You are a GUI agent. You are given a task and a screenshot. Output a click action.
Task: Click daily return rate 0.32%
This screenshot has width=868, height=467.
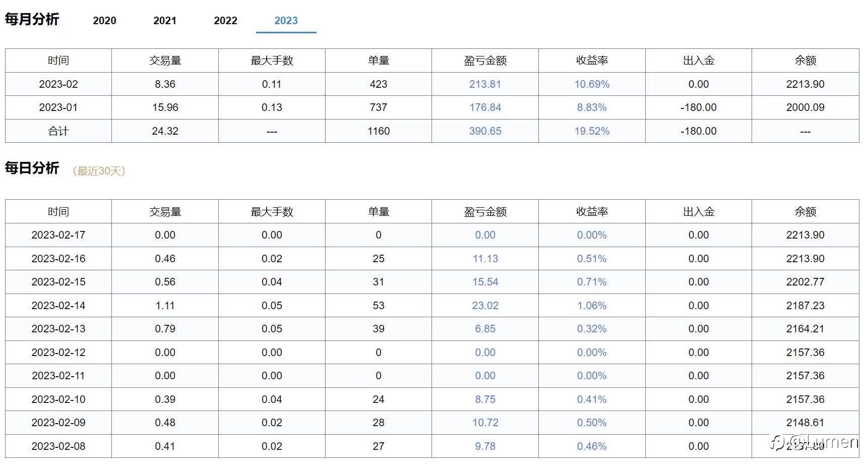tap(592, 329)
